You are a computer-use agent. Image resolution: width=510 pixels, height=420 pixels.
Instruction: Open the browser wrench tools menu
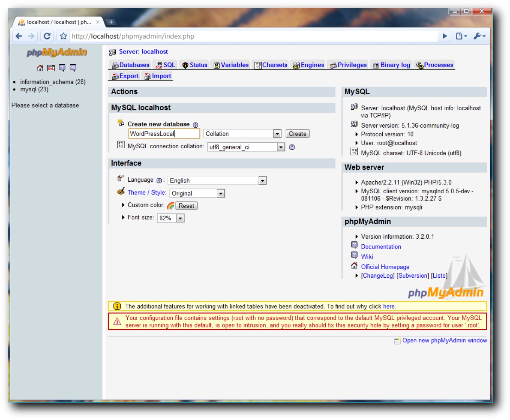tap(479, 36)
